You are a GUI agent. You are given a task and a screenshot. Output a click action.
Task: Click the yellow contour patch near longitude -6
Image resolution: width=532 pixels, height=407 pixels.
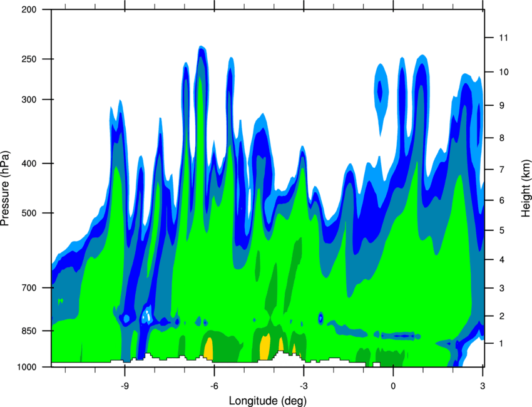point(208,349)
